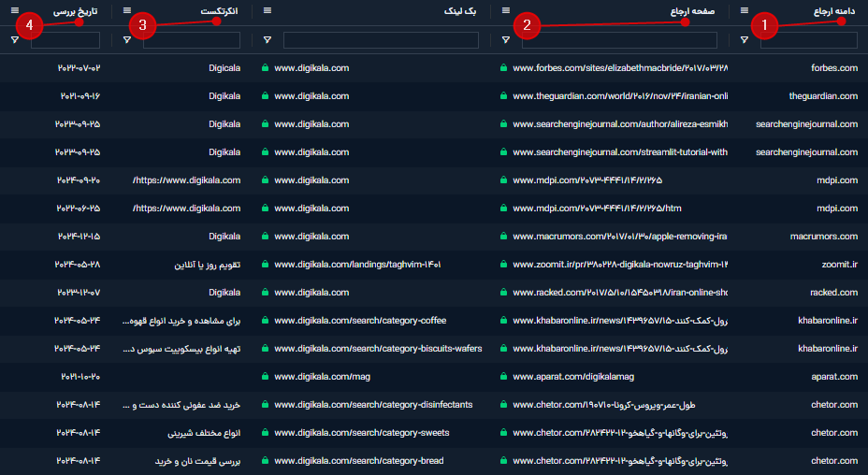This screenshot has width=868, height=475.
Task: Click the lock icon beside the www.theguardian.com URL
Action: coord(503,95)
